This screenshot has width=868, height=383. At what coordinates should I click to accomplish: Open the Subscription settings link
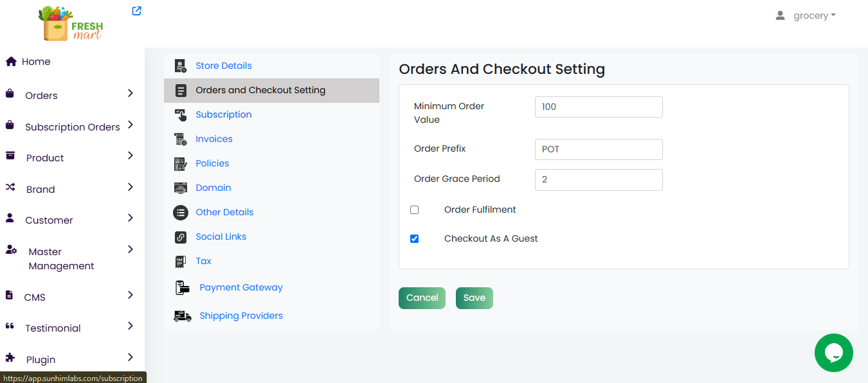[224, 114]
